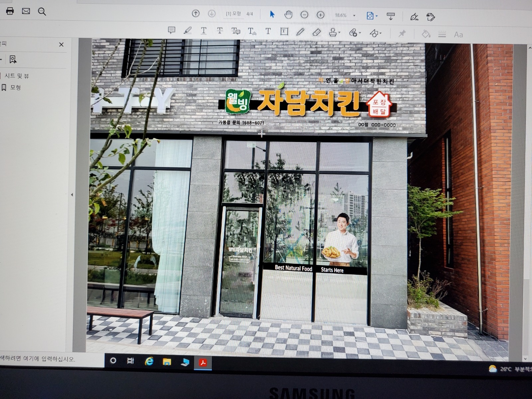Select the replace text note tool

click(x=236, y=31)
